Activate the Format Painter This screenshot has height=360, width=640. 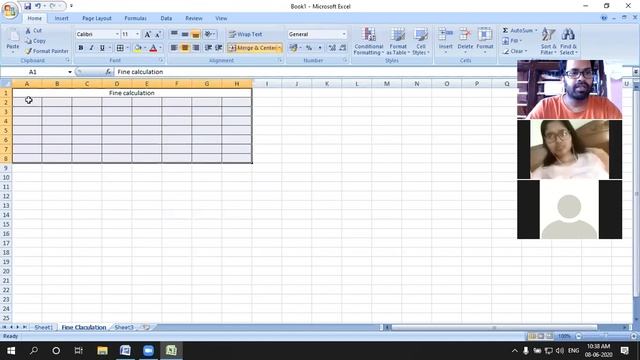point(47,51)
